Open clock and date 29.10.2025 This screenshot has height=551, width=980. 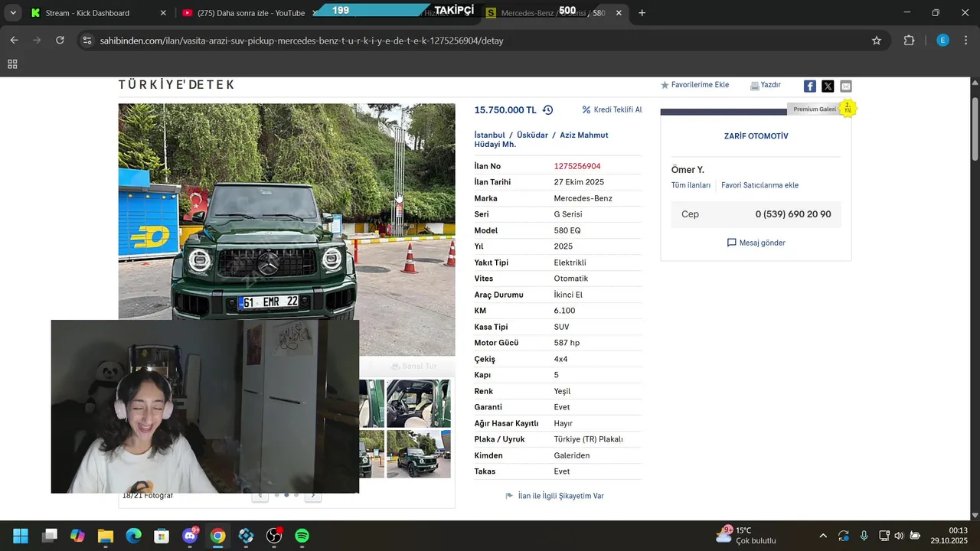click(949, 536)
